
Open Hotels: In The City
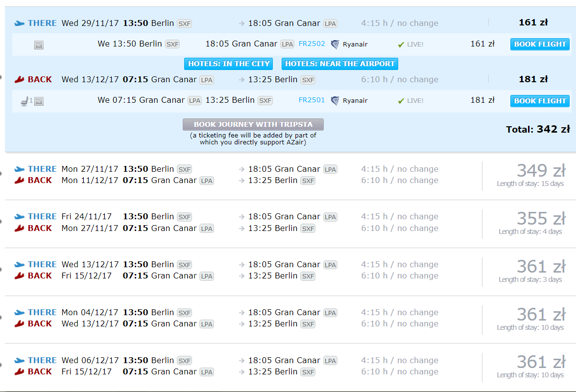(x=228, y=64)
